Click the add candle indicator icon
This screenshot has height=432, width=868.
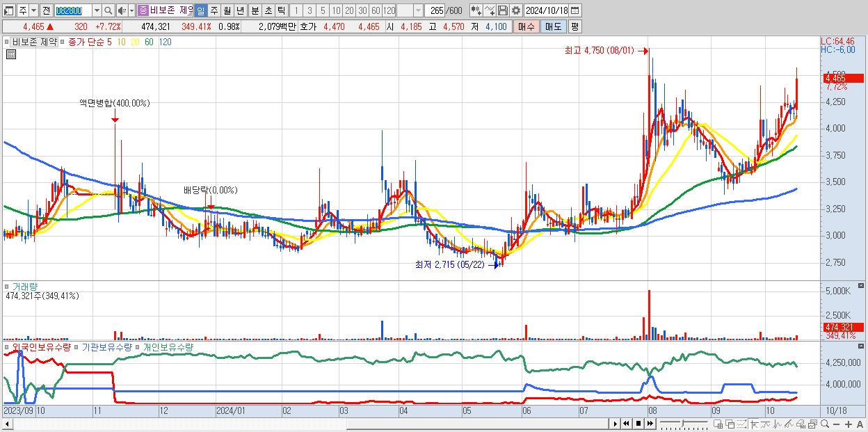[x=475, y=10]
